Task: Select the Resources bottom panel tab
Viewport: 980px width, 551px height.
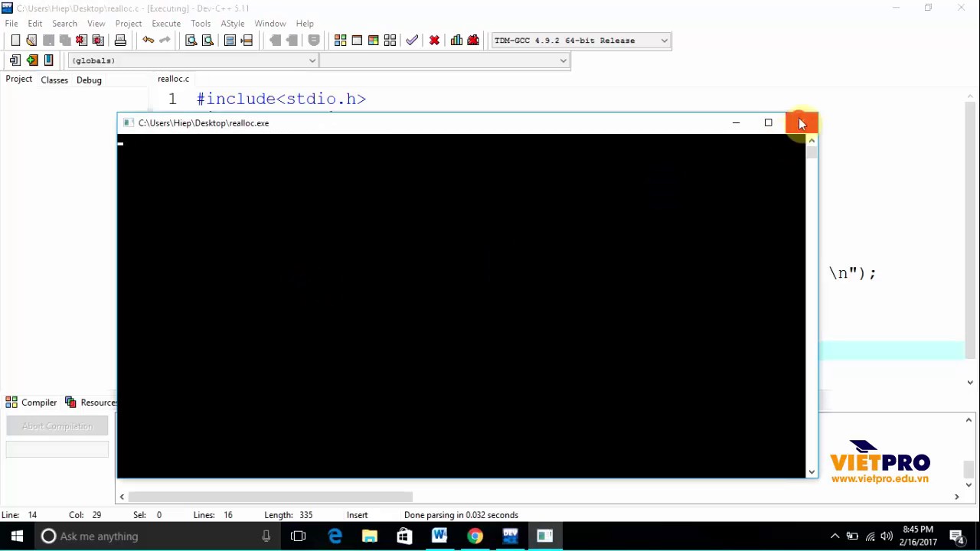Action: [x=91, y=403]
